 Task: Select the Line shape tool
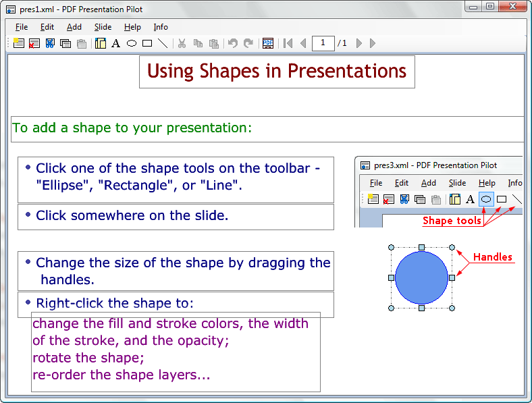click(163, 43)
